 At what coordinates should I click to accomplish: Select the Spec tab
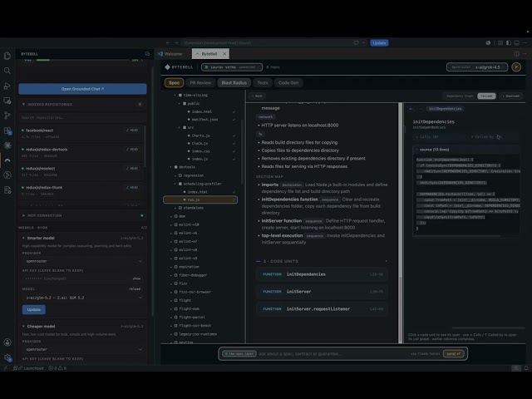tap(174, 83)
